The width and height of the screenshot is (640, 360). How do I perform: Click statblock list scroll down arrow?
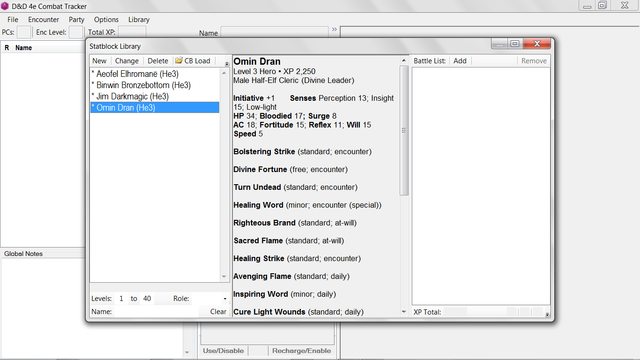point(224,276)
